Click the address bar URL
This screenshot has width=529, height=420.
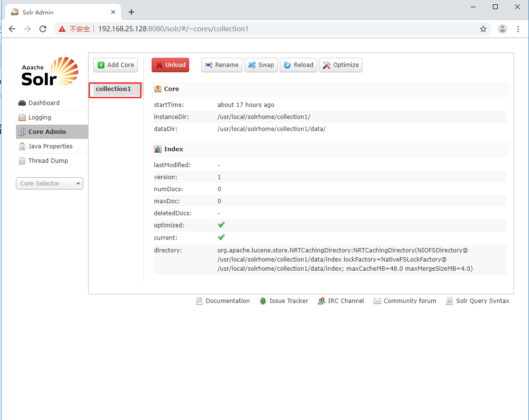click(x=173, y=29)
